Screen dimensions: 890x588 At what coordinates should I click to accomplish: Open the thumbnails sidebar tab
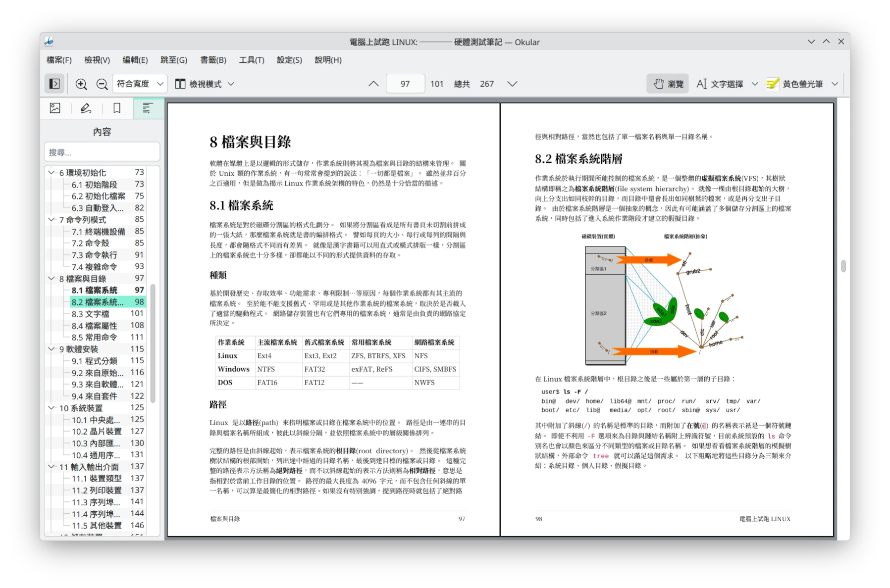coord(55,108)
